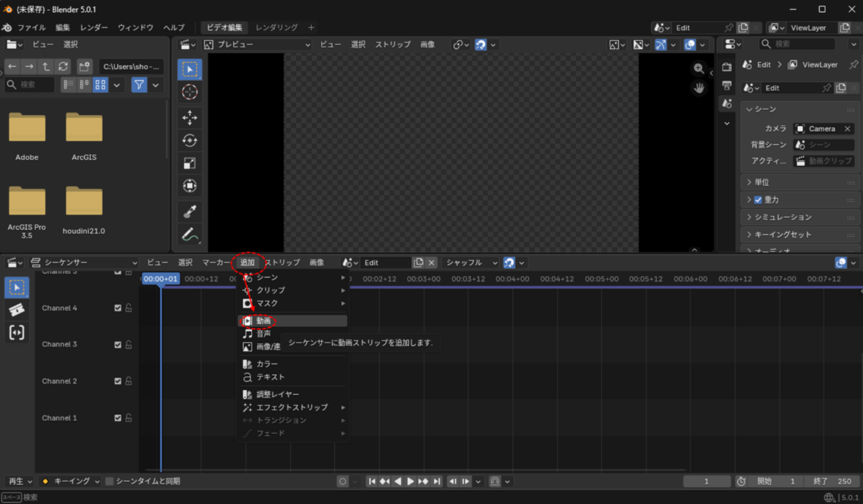863x504 pixels.
Task: Activate the Blade tool in sequencer
Action: 17,310
